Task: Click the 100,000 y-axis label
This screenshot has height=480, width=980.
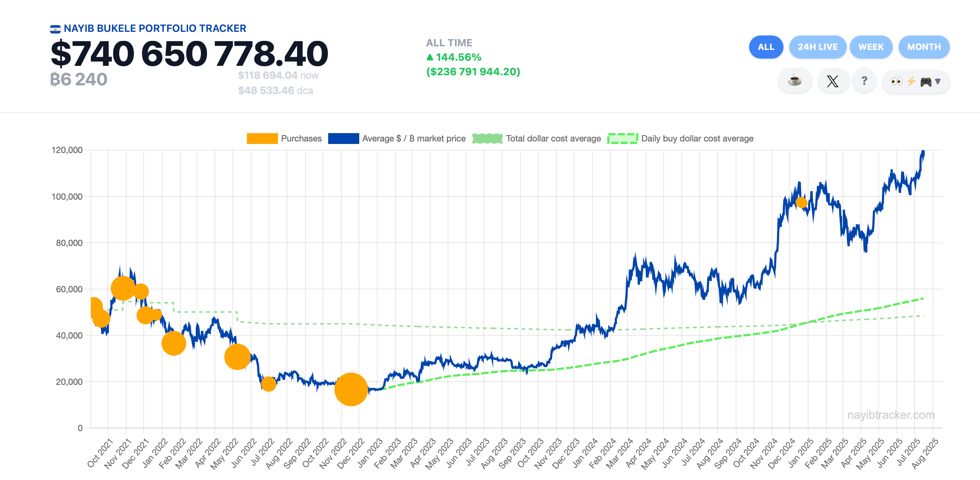Action: pos(67,196)
